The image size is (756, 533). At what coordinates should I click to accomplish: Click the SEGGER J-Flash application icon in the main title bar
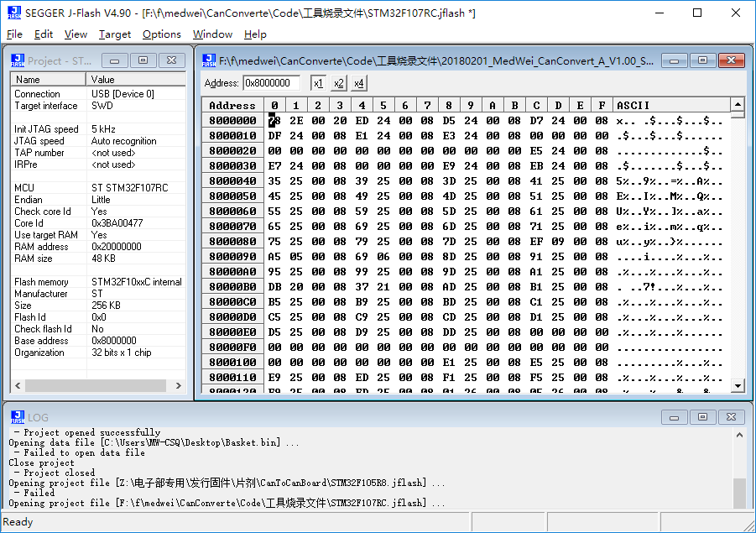tap(13, 13)
